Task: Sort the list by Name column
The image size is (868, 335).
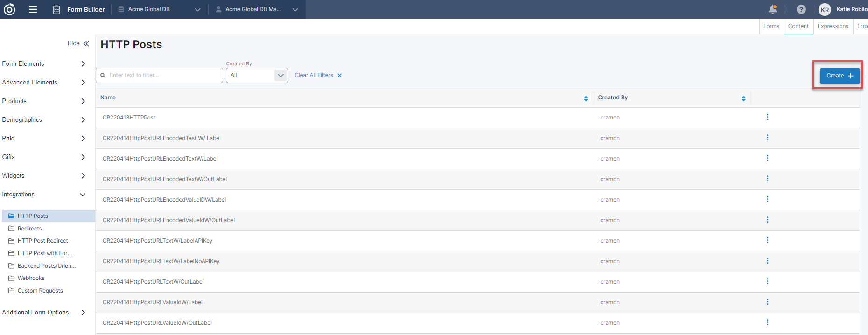Action: 586,98
